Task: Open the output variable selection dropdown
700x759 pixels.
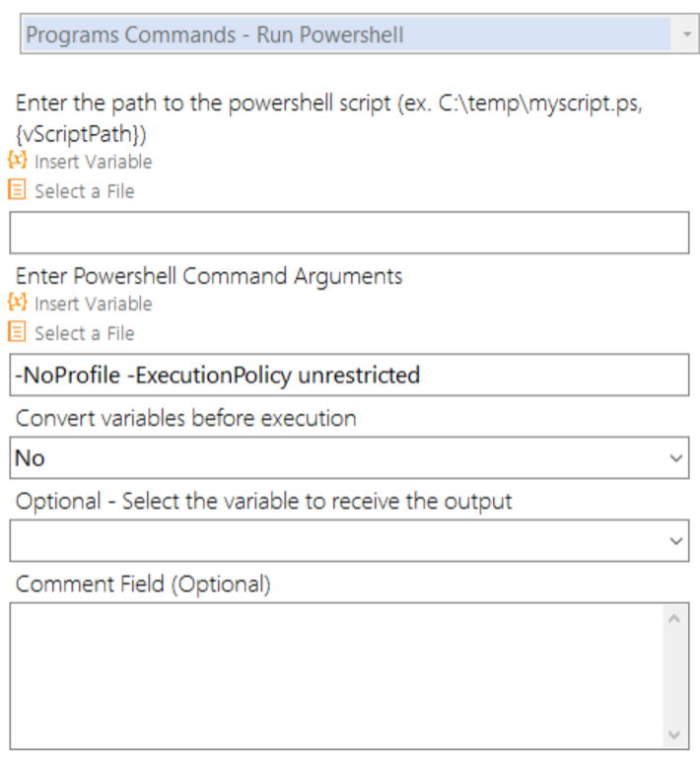Action: [350, 541]
